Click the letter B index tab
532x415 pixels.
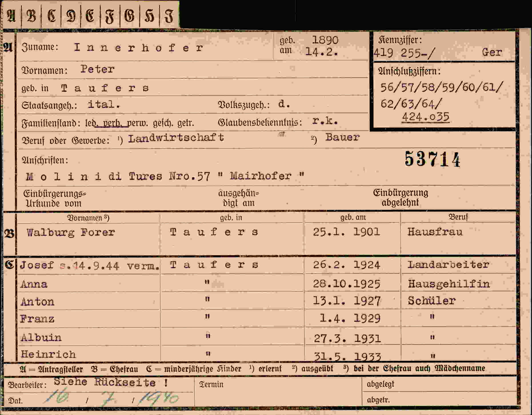point(31,16)
